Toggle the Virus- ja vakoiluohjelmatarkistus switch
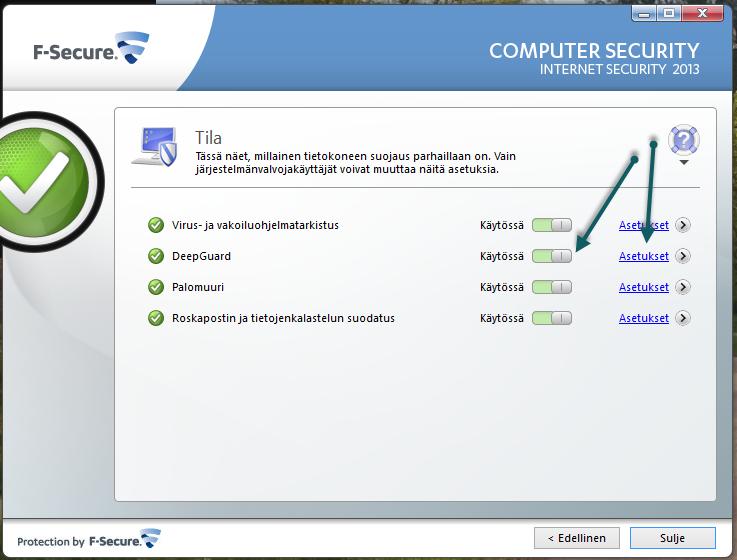The width and height of the screenshot is (737, 560). point(552,225)
